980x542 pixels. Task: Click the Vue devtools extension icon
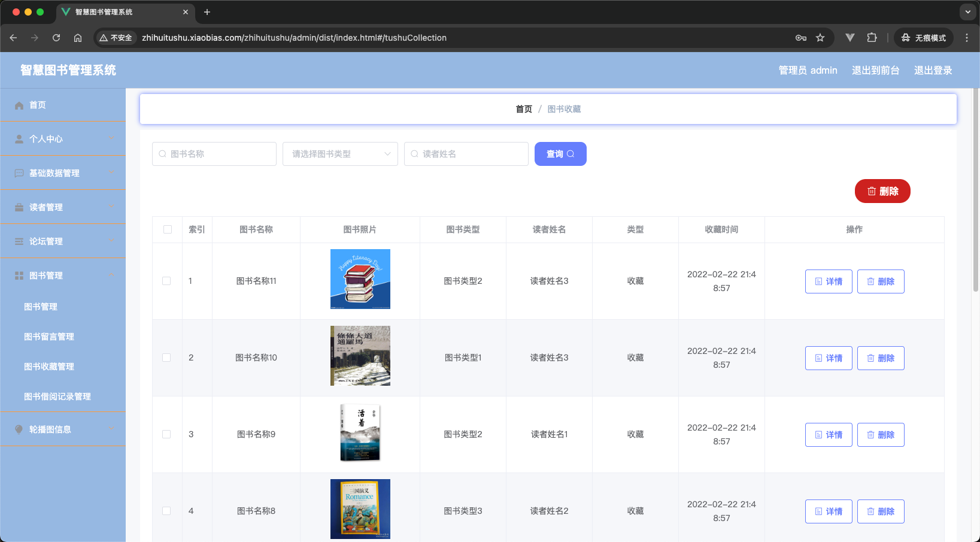[x=850, y=38]
